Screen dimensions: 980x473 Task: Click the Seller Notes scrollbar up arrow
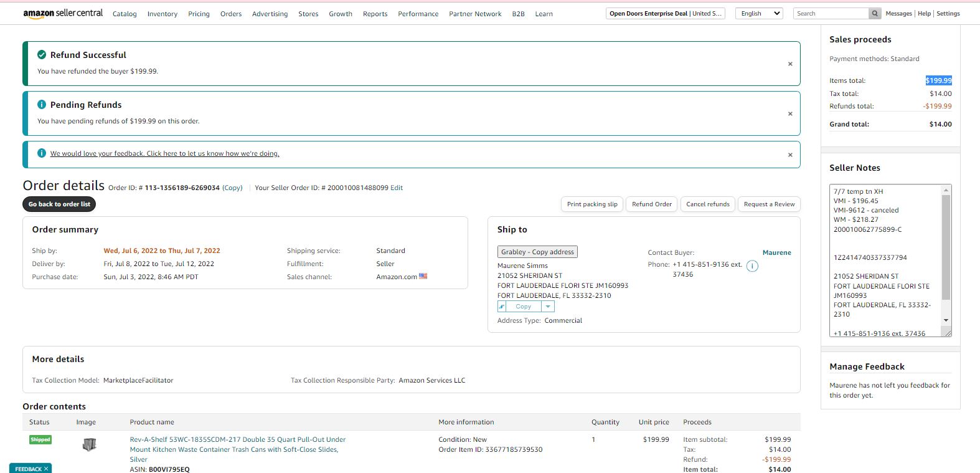click(946, 189)
